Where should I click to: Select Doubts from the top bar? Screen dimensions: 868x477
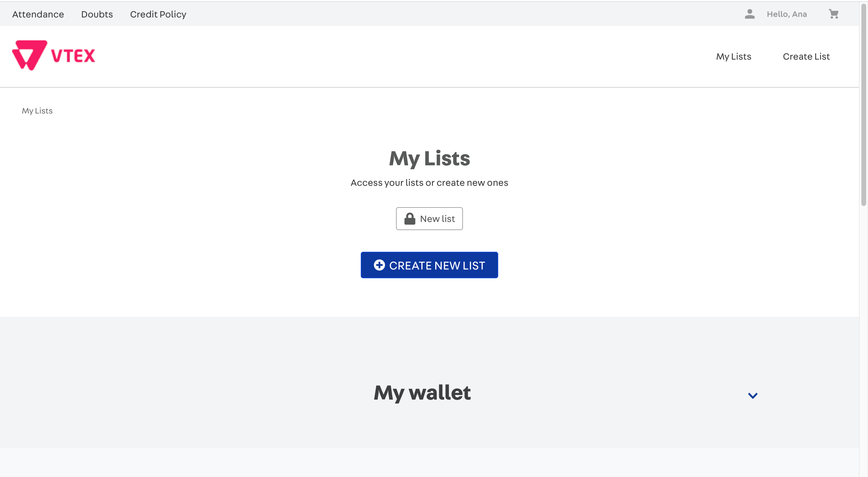(97, 14)
